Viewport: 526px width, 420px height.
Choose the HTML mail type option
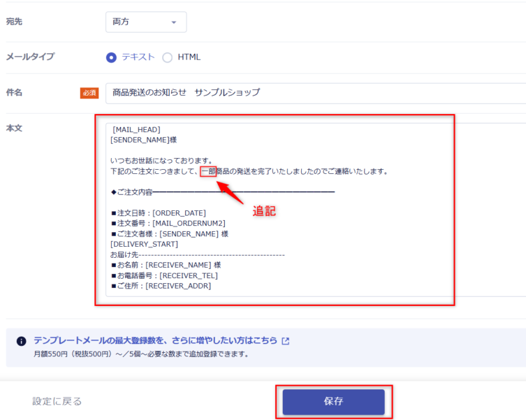click(168, 57)
